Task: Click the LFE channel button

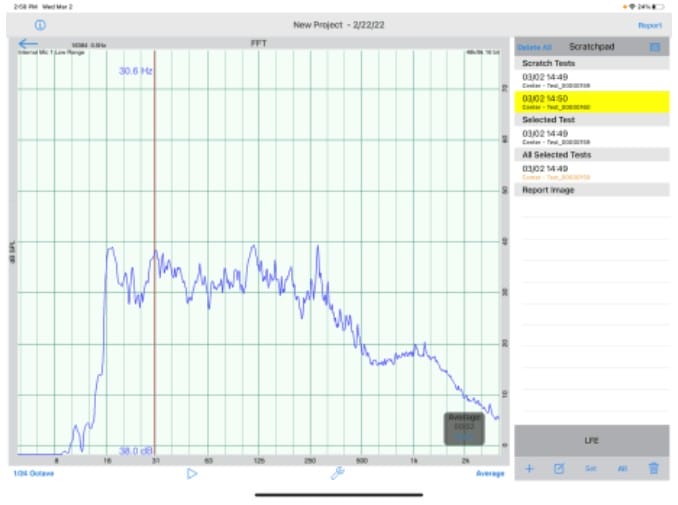Action: pyautogui.click(x=591, y=440)
